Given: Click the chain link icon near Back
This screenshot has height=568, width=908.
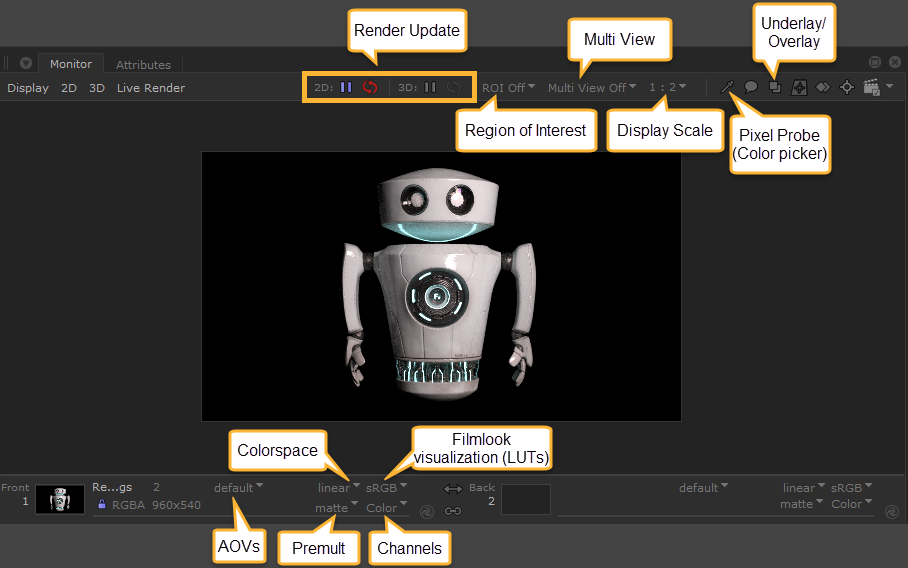Looking at the screenshot, I should click(x=453, y=511).
